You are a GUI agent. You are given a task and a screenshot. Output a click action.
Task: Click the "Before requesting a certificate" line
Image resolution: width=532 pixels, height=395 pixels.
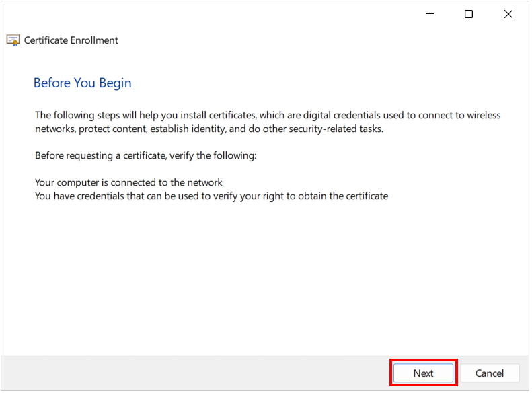146,156
